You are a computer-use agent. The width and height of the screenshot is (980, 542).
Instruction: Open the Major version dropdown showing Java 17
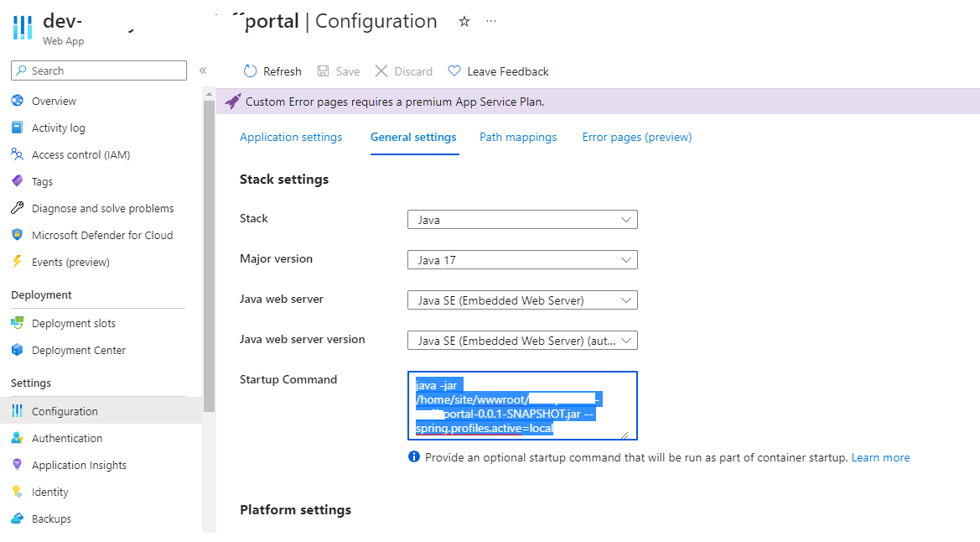tap(522, 260)
